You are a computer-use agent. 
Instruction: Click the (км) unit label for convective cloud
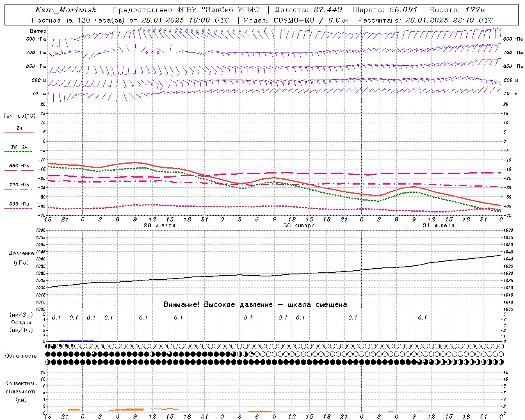21,399
